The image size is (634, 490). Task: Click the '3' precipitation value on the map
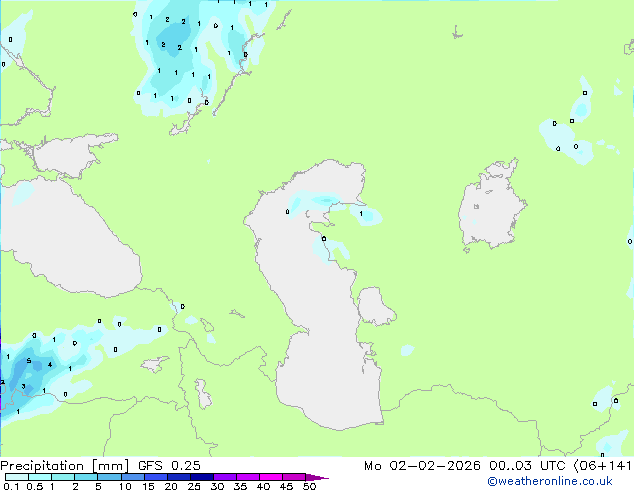tap(23, 387)
